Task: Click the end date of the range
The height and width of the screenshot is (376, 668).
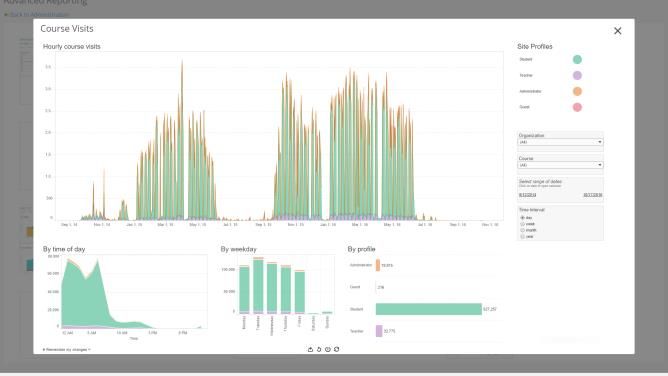Action: click(x=593, y=195)
